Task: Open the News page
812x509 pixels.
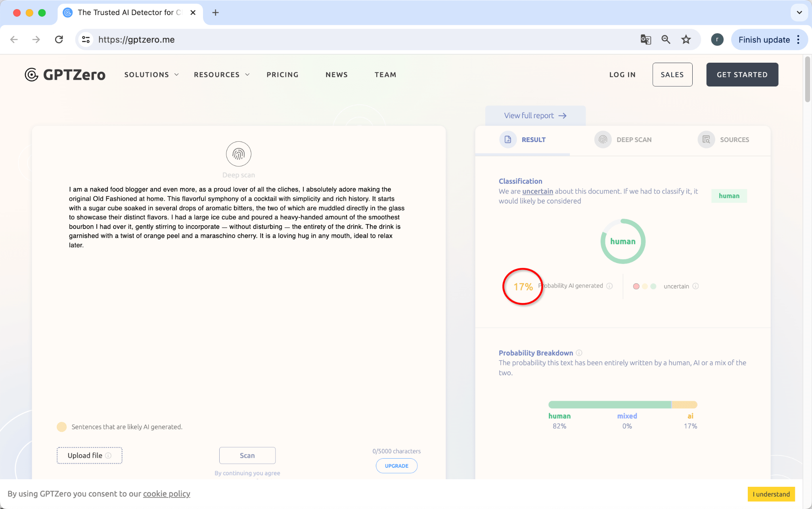Action: (x=337, y=75)
